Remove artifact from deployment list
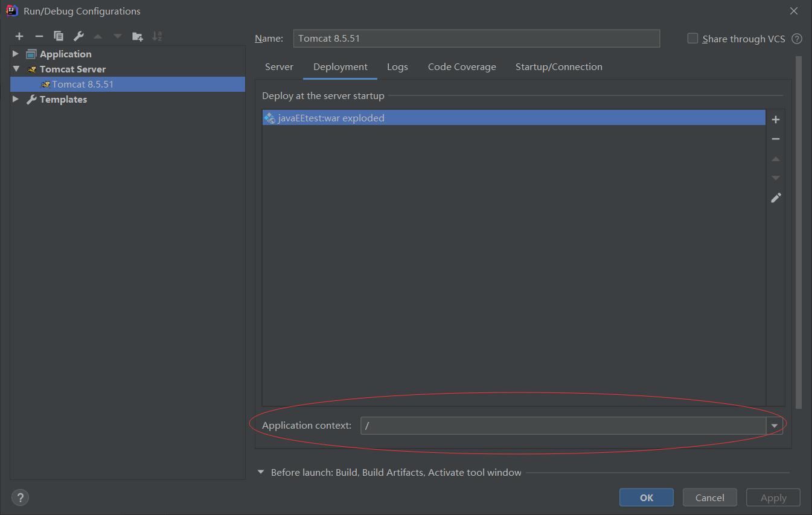The width and height of the screenshot is (812, 515). pos(776,139)
